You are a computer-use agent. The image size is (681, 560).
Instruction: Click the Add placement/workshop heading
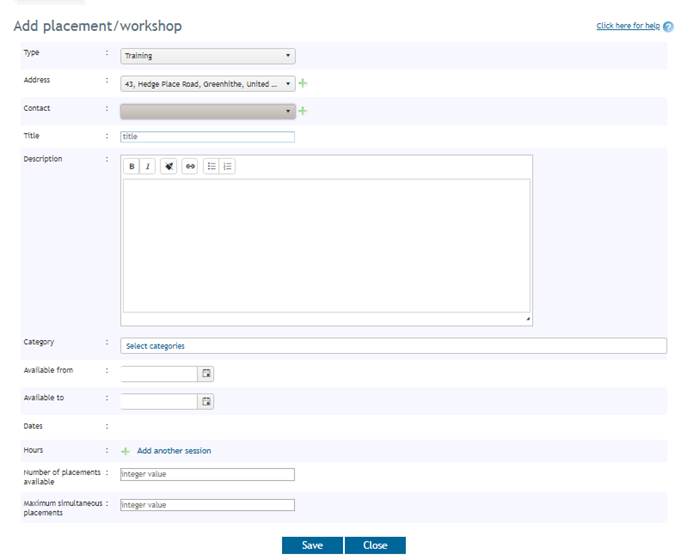pos(98,26)
